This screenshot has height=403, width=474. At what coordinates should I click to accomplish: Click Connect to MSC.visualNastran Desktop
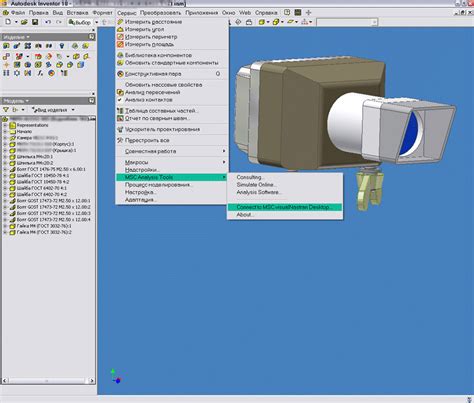tap(285, 207)
